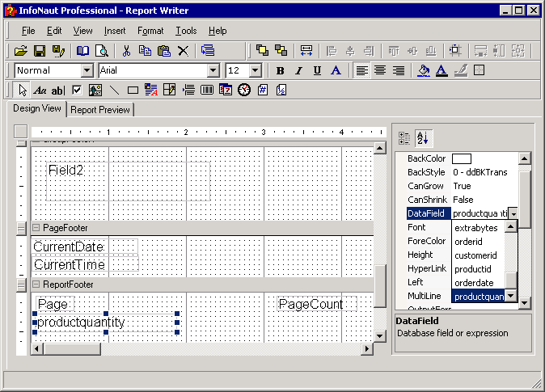Click the Cut scissors icon

(x=127, y=50)
